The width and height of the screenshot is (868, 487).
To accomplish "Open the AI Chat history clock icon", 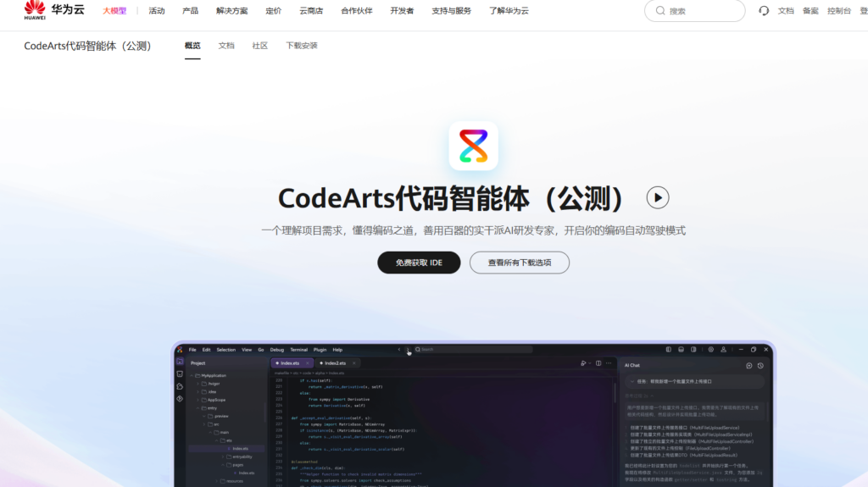I will point(760,365).
